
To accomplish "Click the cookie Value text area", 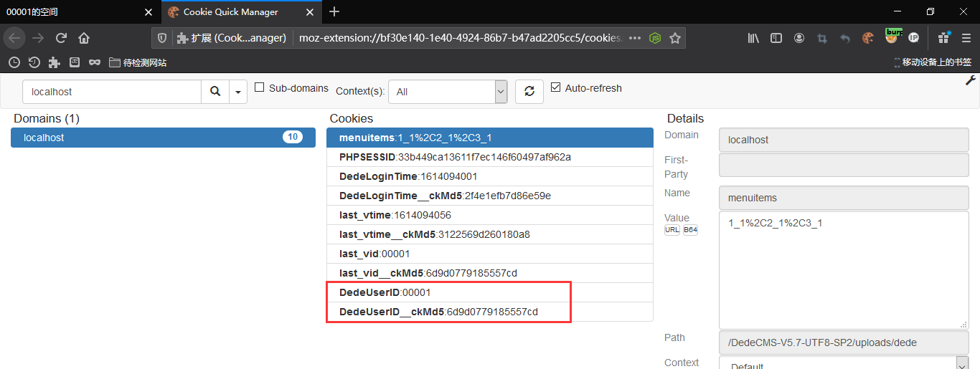I will tap(844, 270).
